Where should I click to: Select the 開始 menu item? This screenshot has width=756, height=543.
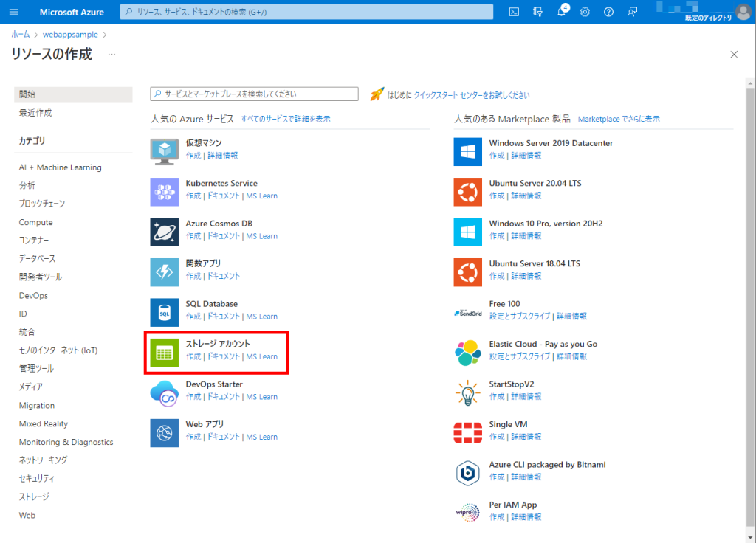(73, 94)
